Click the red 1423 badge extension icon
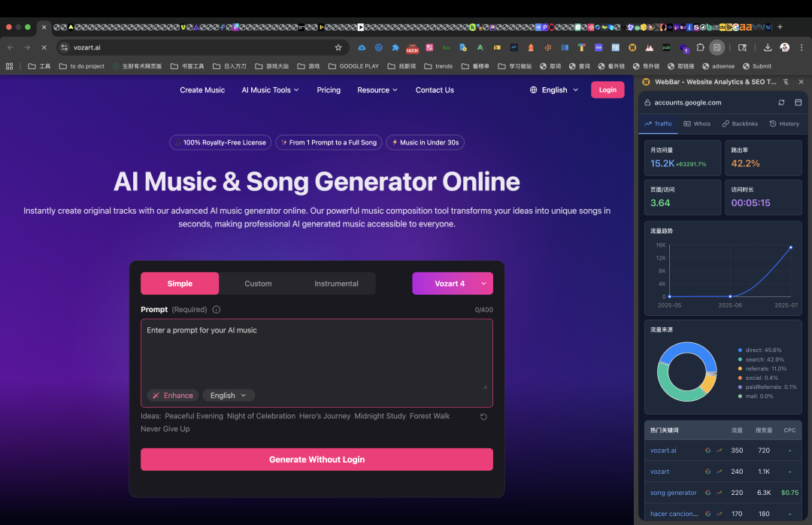 point(412,47)
